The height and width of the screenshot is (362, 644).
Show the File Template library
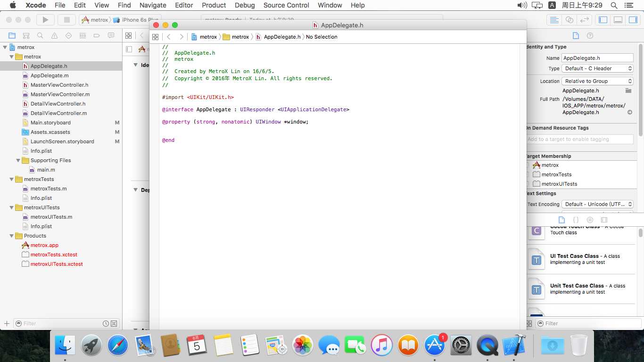[561, 220]
